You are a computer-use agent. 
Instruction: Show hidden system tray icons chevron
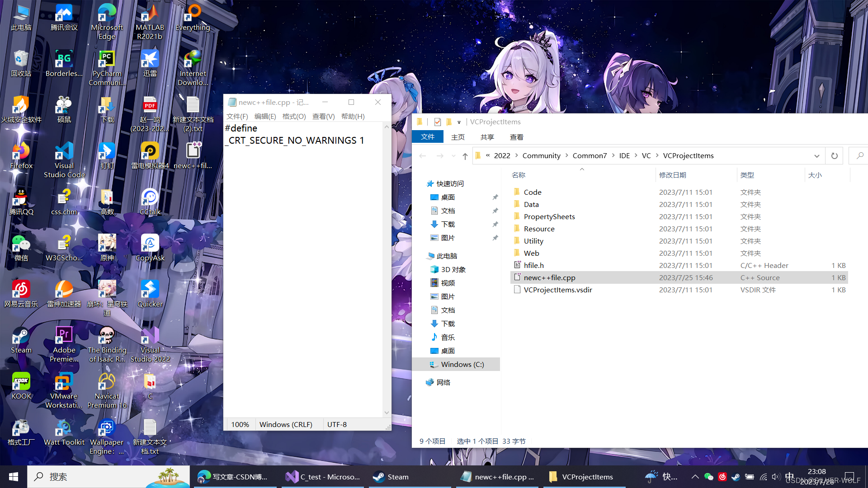click(x=695, y=477)
